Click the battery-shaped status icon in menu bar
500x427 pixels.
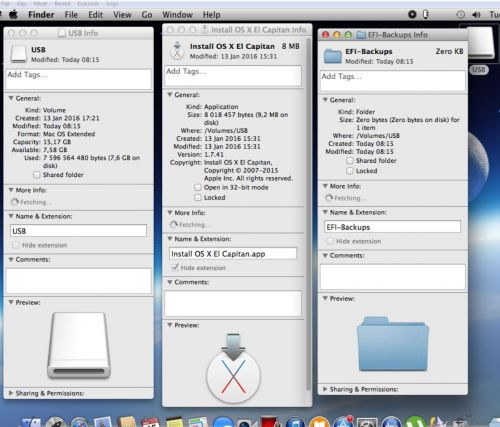[x=426, y=15]
